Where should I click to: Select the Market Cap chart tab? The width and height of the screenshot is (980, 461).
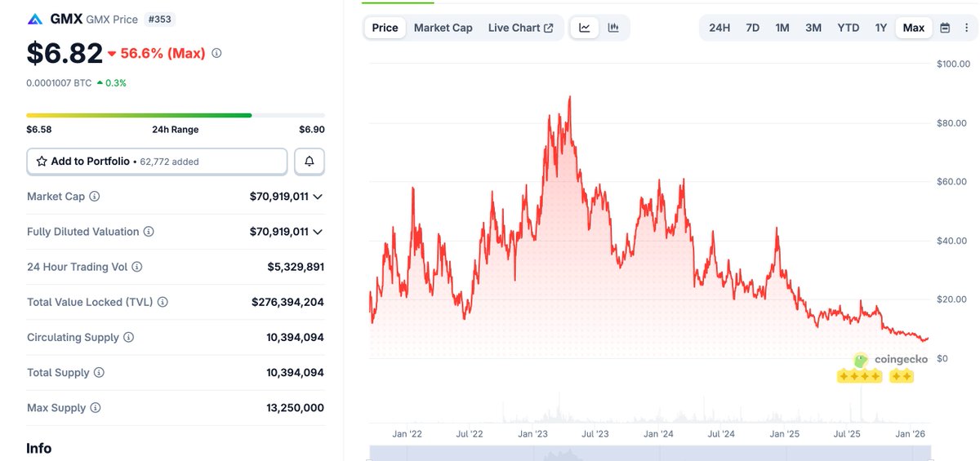pos(443,28)
